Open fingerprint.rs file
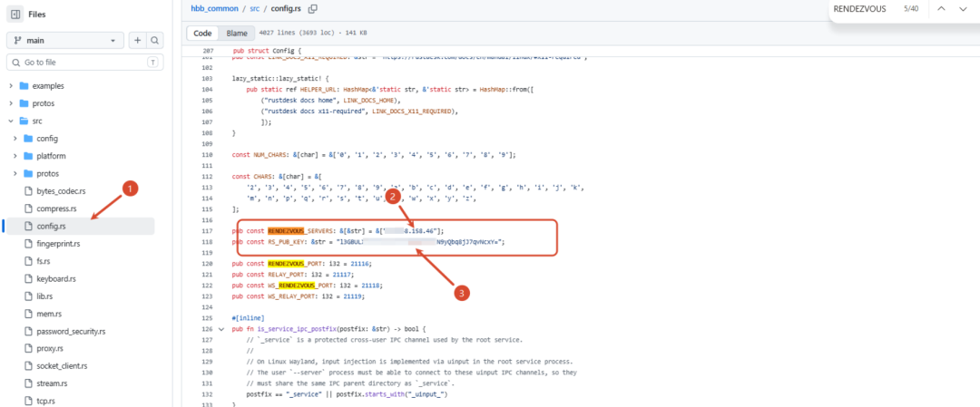Screen dimensions: 980x407 (x=58, y=244)
